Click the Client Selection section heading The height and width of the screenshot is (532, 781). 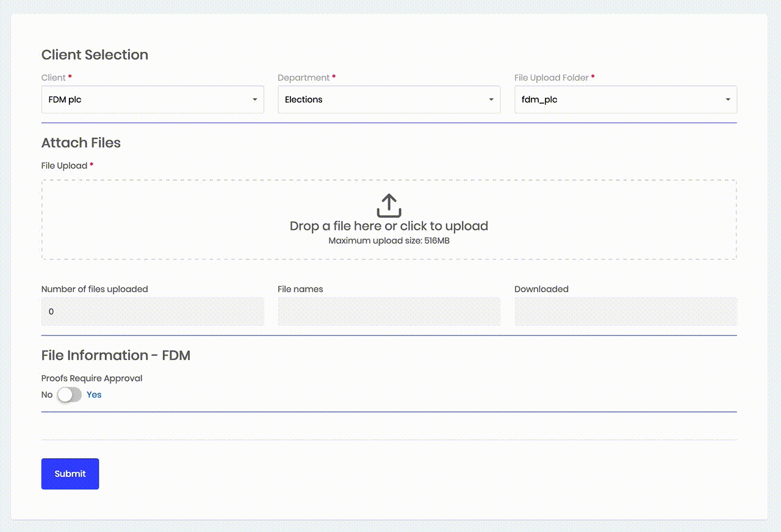pos(95,55)
